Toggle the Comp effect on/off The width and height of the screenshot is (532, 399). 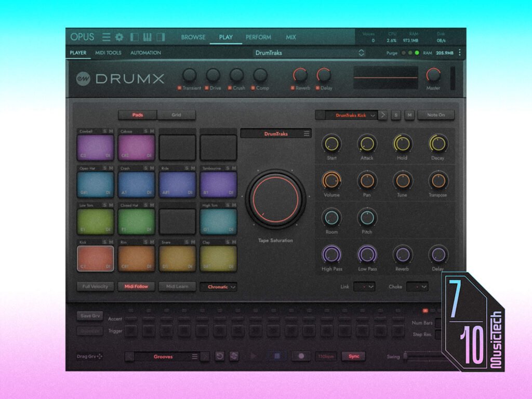pyautogui.click(x=253, y=88)
